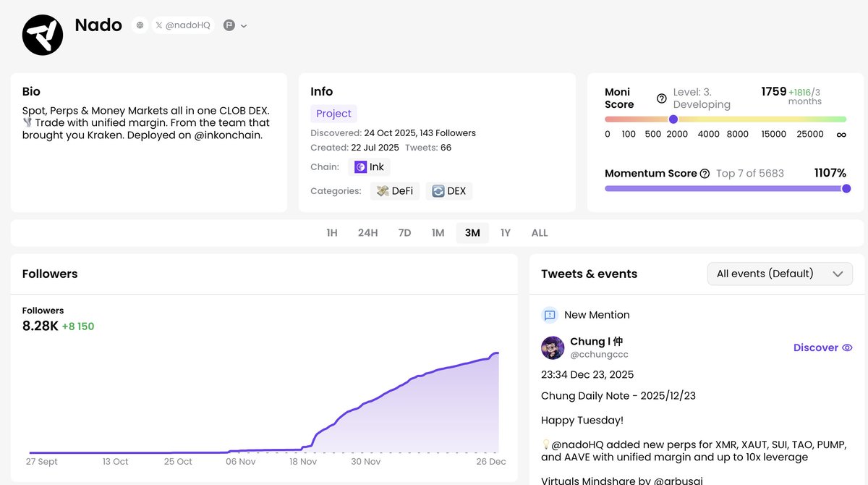Open Moni Score help question icon
The height and width of the screenshot is (485, 868).
pos(661,98)
